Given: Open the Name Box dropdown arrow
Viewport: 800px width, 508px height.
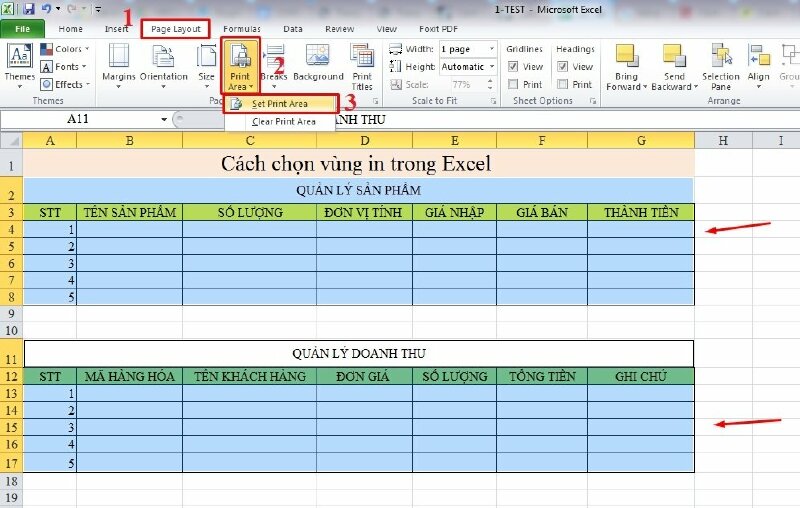Looking at the screenshot, I should point(164,119).
